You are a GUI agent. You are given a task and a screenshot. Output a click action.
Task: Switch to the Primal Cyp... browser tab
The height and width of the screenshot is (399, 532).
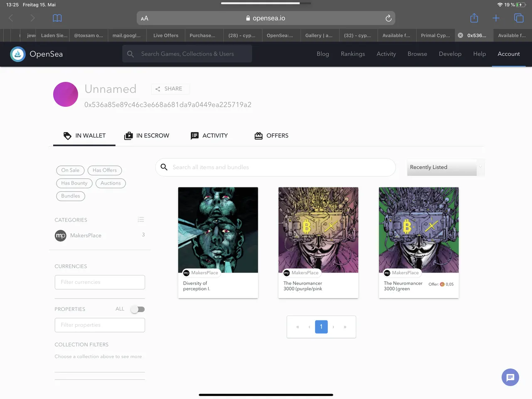pos(435,35)
